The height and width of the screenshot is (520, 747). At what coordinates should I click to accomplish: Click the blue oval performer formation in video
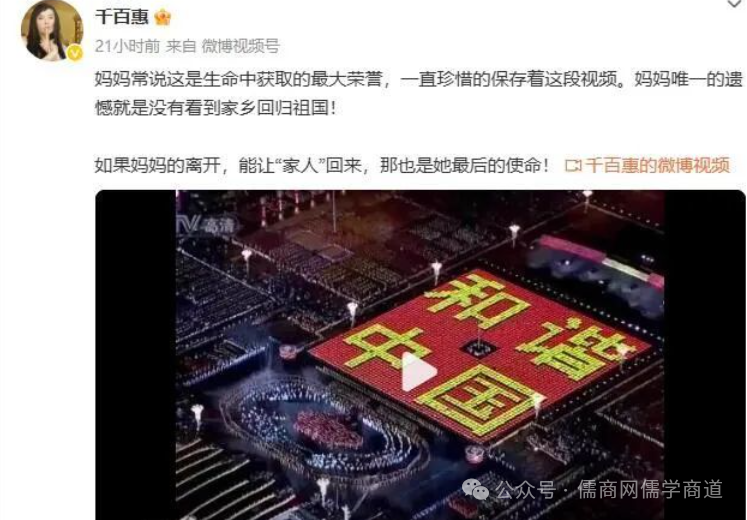point(324,426)
